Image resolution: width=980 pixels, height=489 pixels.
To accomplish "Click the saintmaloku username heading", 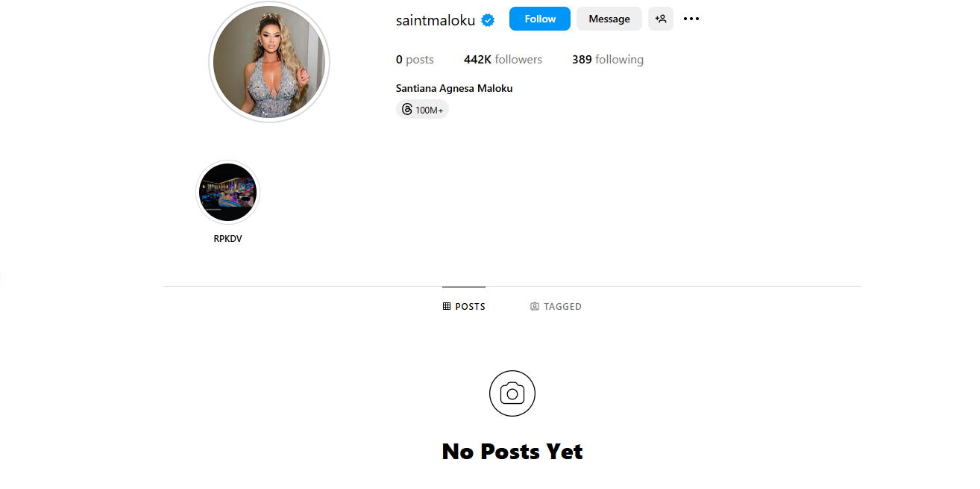I will click(x=436, y=20).
